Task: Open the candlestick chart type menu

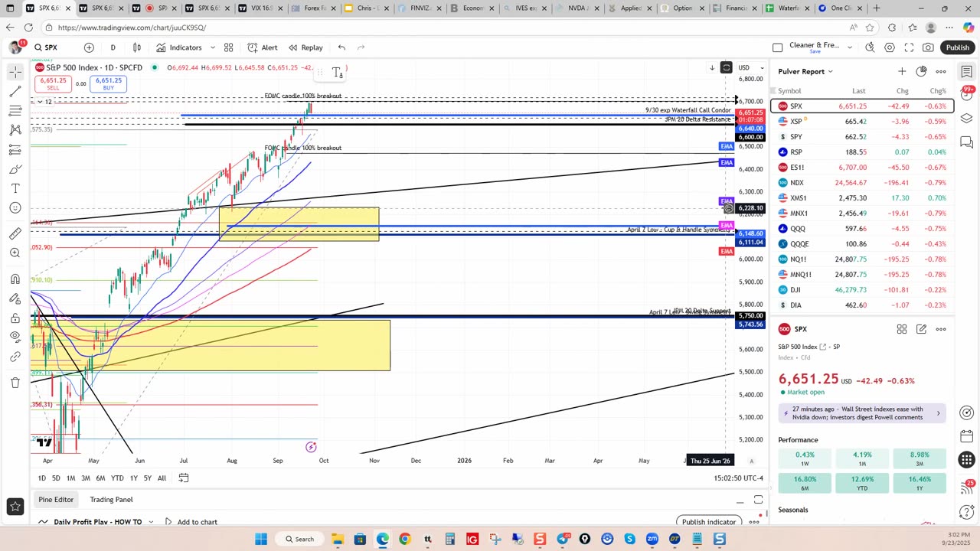Action: click(x=137, y=47)
